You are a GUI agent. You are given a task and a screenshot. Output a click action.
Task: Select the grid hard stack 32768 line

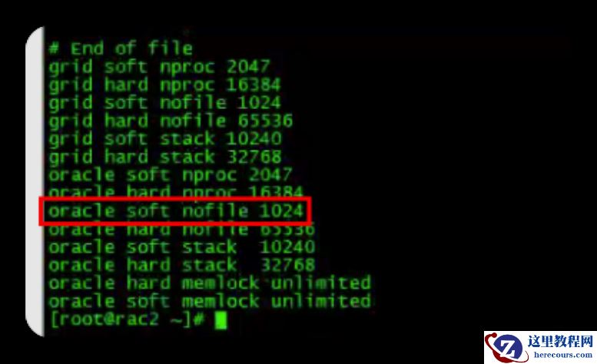click(165, 157)
